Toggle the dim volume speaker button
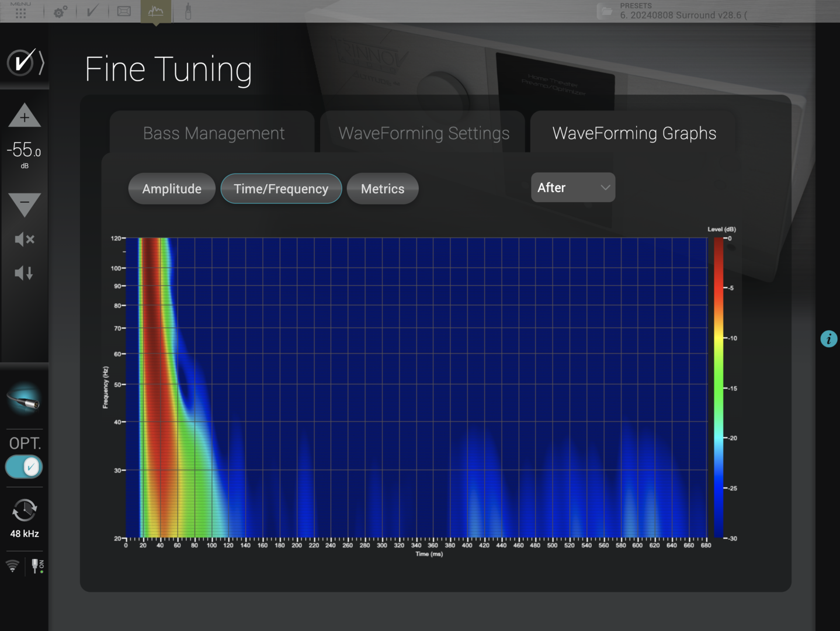The image size is (840, 631). click(24, 273)
